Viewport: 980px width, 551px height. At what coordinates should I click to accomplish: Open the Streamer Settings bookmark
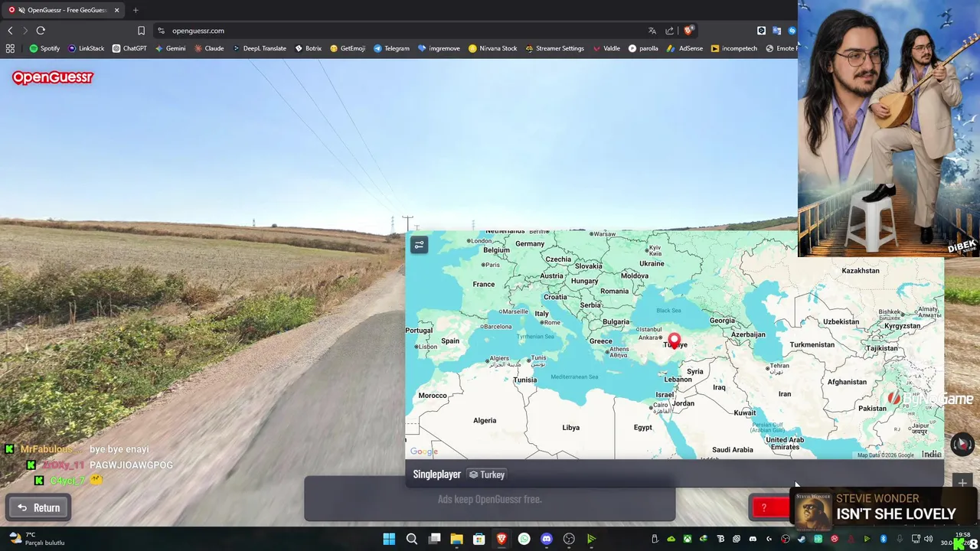(x=554, y=48)
